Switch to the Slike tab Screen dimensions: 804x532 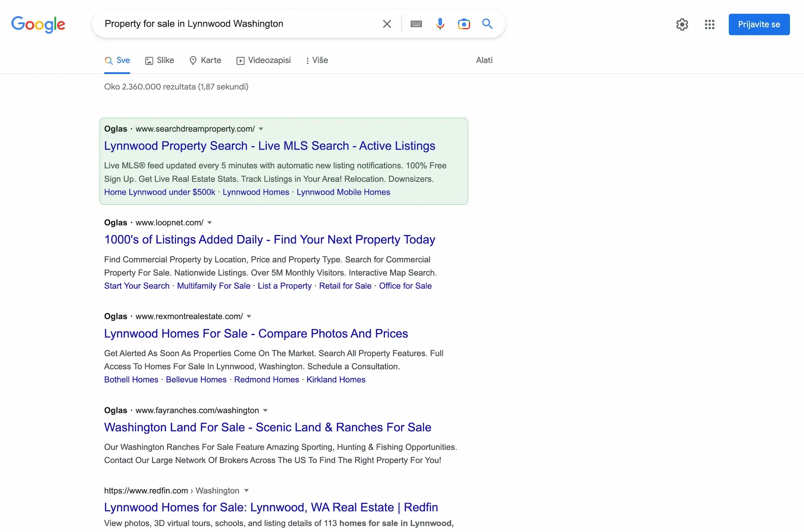159,60
